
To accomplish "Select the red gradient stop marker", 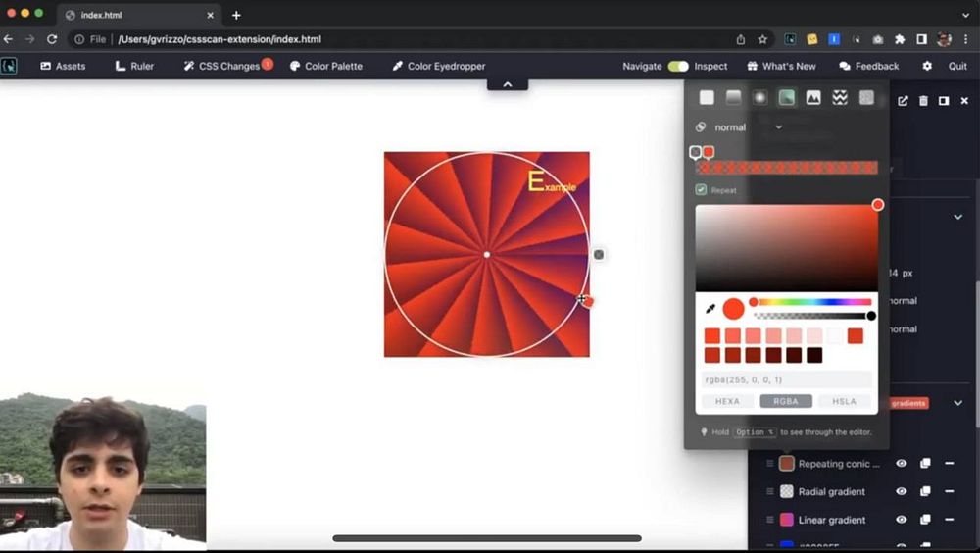I will (709, 152).
